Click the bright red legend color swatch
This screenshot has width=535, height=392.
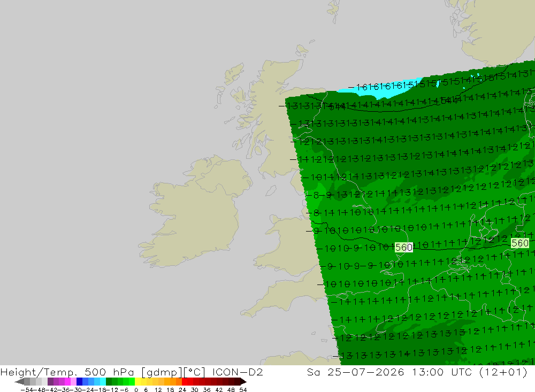185,382
